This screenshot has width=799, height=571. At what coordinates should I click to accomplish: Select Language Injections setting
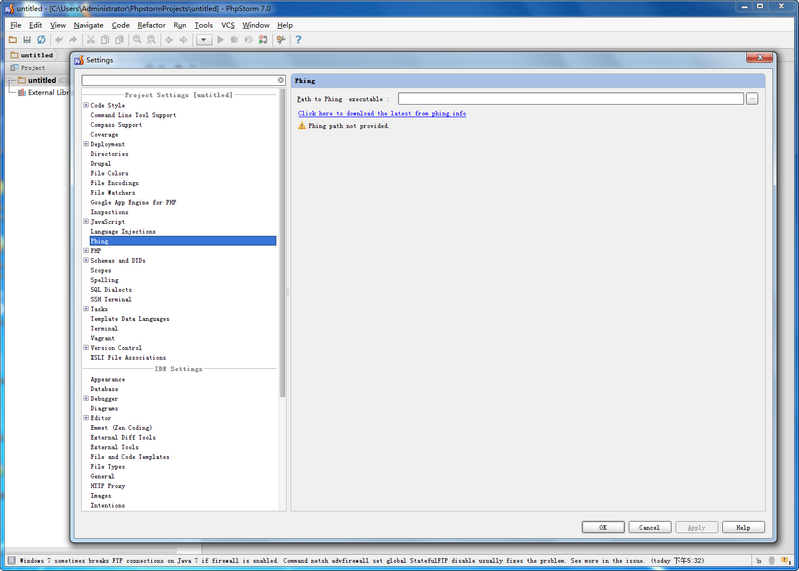click(123, 231)
